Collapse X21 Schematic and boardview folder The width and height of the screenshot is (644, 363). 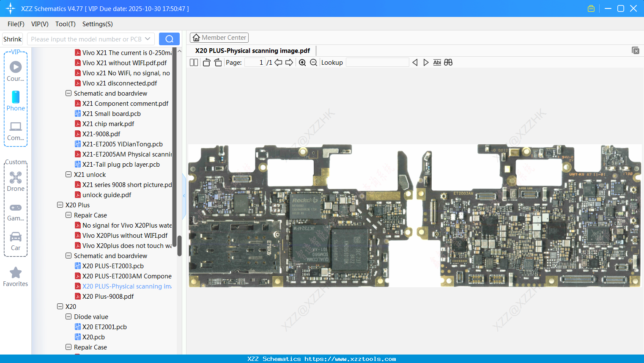coord(69,93)
